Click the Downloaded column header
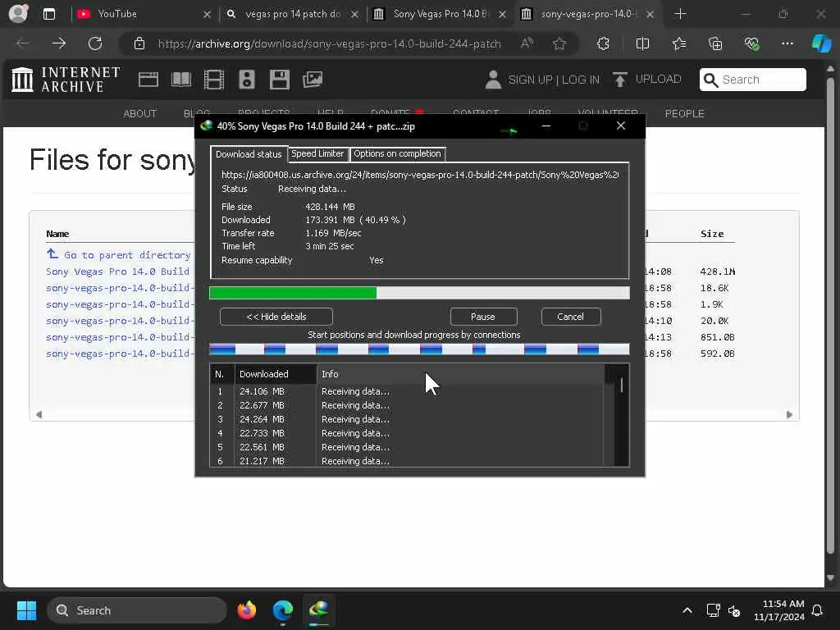Image resolution: width=840 pixels, height=630 pixels. [x=276, y=374]
